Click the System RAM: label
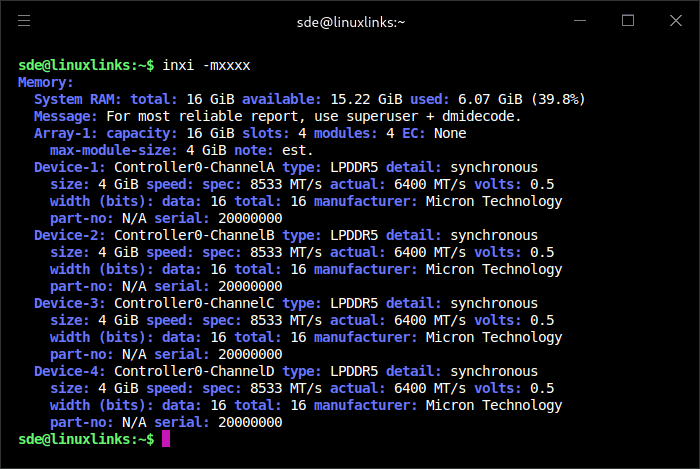The image size is (700, 469). tap(78, 99)
